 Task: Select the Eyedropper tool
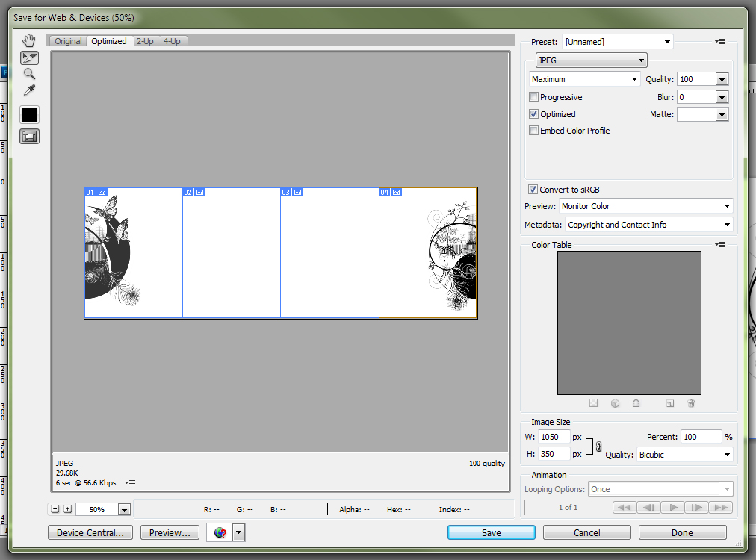point(30,90)
